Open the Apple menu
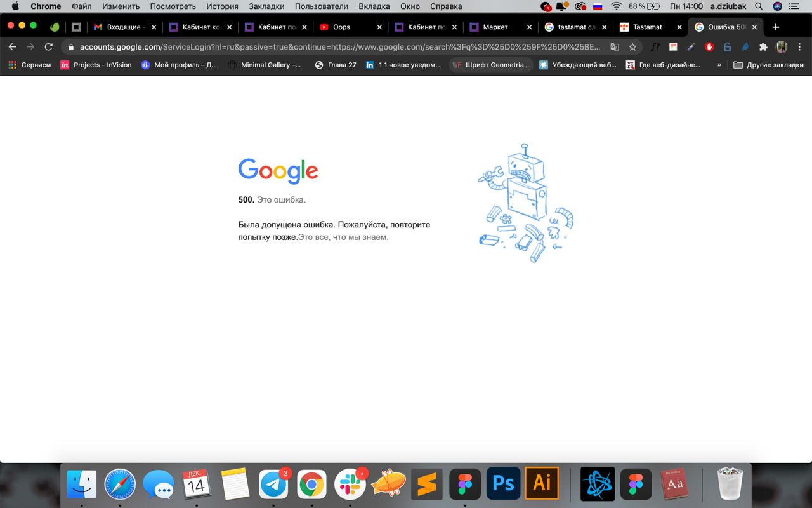The image size is (812, 508). [15, 6]
